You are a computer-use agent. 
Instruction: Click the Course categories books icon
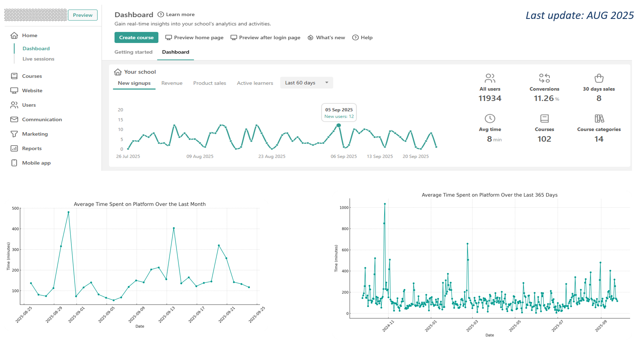coord(599,119)
